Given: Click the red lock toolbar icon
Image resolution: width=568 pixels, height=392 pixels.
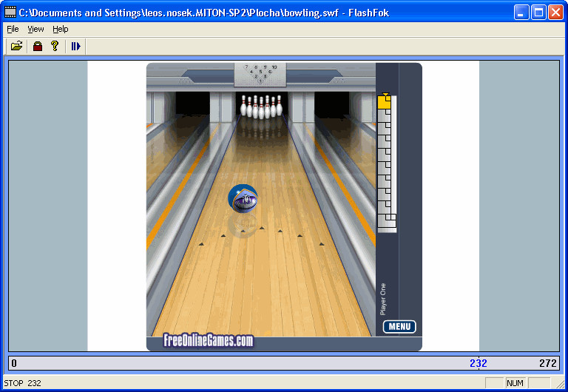Looking at the screenshot, I should [x=38, y=46].
